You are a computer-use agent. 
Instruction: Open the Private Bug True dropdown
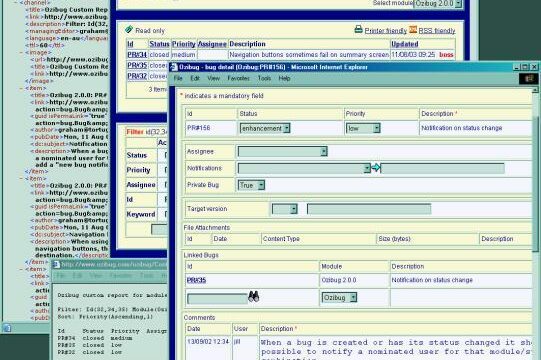point(251,185)
